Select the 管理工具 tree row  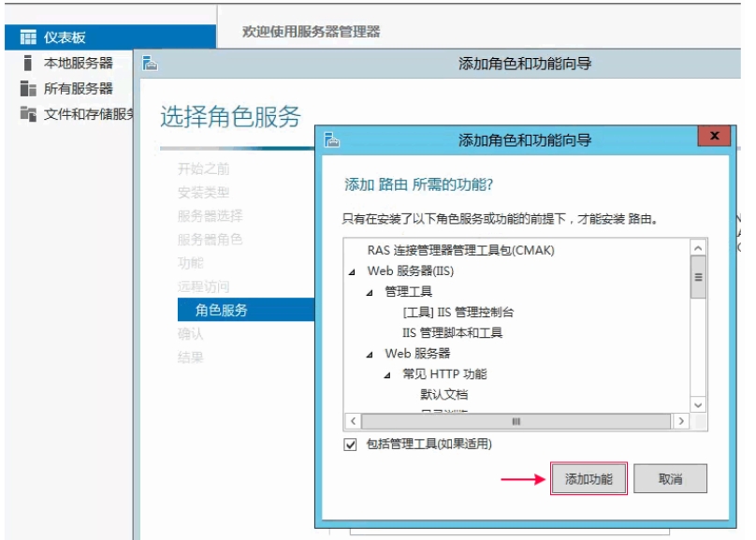click(408, 291)
